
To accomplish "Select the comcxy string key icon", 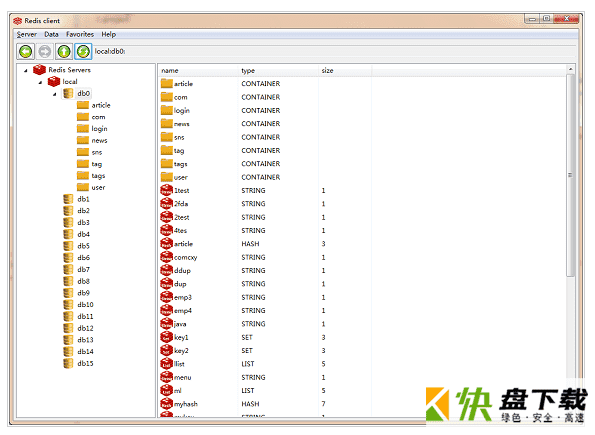I will [167, 257].
